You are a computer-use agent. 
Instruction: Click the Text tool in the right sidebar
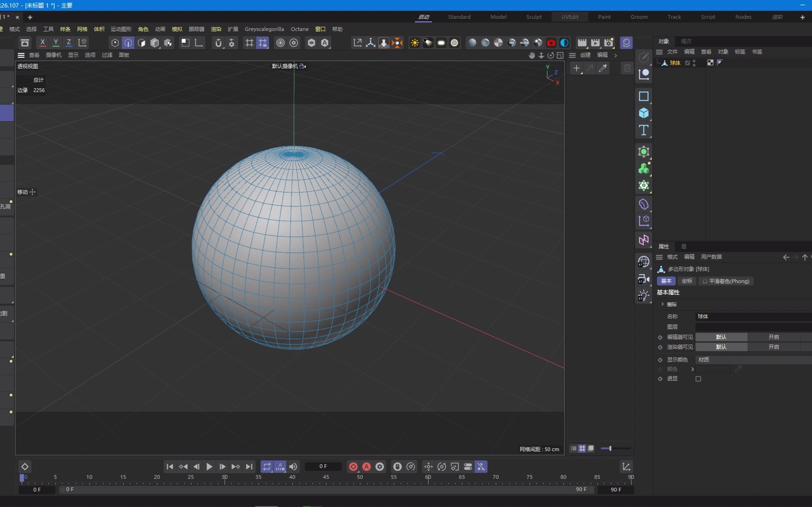644,131
